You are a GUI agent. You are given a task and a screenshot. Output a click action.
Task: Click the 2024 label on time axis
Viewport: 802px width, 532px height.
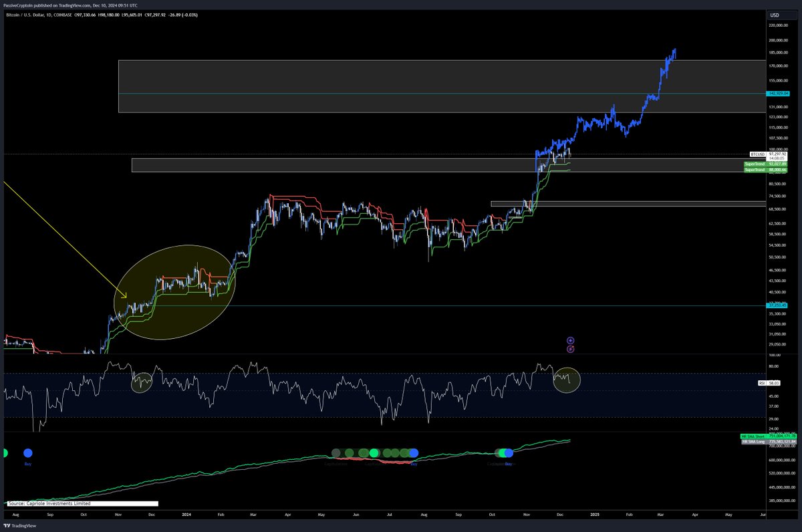[x=186, y=515]
